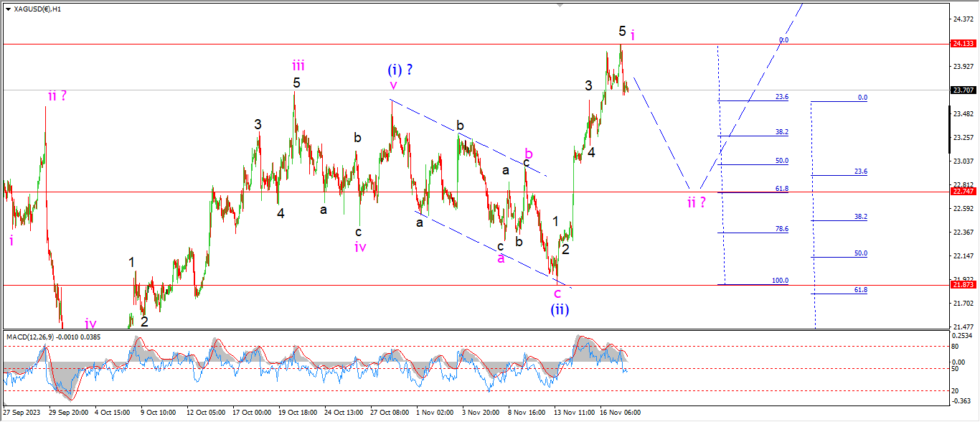Click the 78.6 Fibonacci level label
This screenshot has height=422, width=980.
coord(781,229)
